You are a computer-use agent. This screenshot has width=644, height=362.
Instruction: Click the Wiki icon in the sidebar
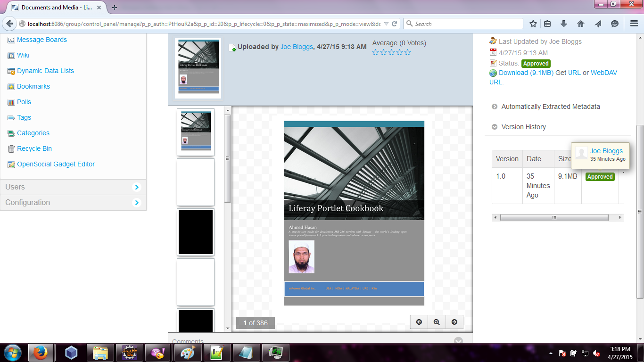pyautogui.click(x=11, y=56)
